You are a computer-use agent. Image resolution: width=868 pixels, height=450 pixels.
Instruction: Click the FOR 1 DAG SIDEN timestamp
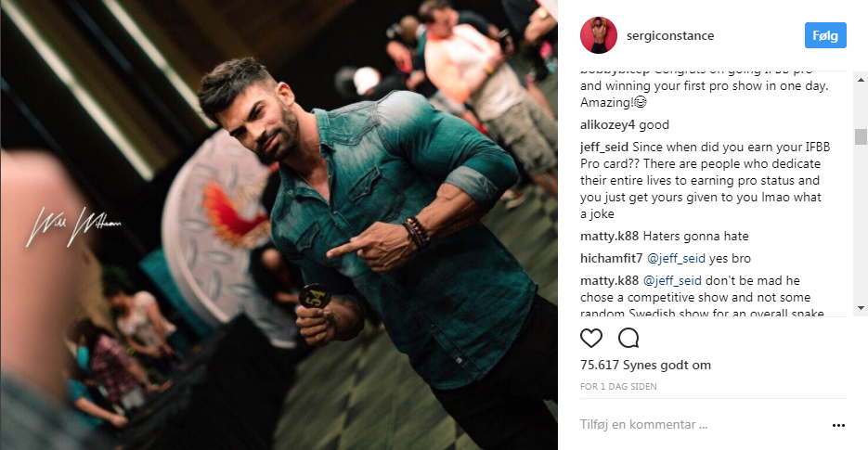[x=618, y=386]
